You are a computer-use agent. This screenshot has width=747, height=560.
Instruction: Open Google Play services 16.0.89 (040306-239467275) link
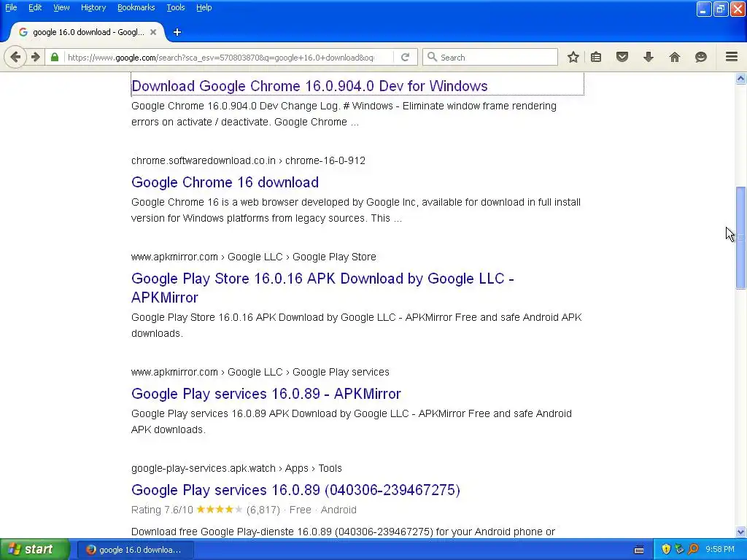coord(295,489)
